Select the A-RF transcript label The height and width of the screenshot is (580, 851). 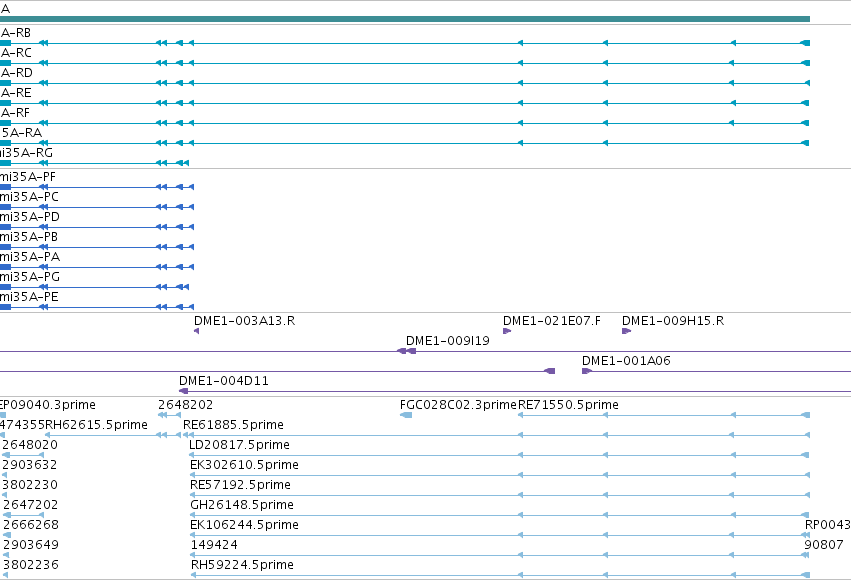(15, 113)
